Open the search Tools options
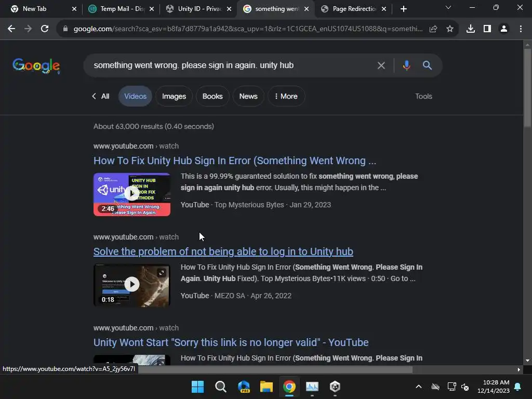 pyautogui.click(x=423, y=96)
